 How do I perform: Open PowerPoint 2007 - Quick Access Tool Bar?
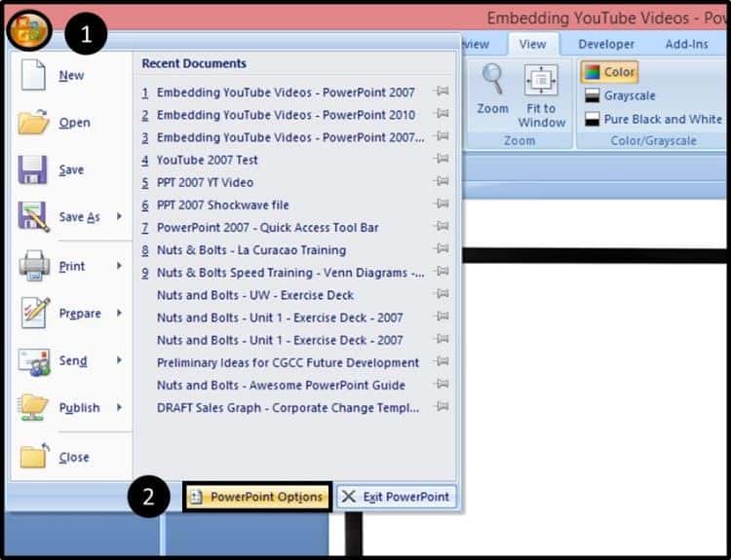click(268, 227)
